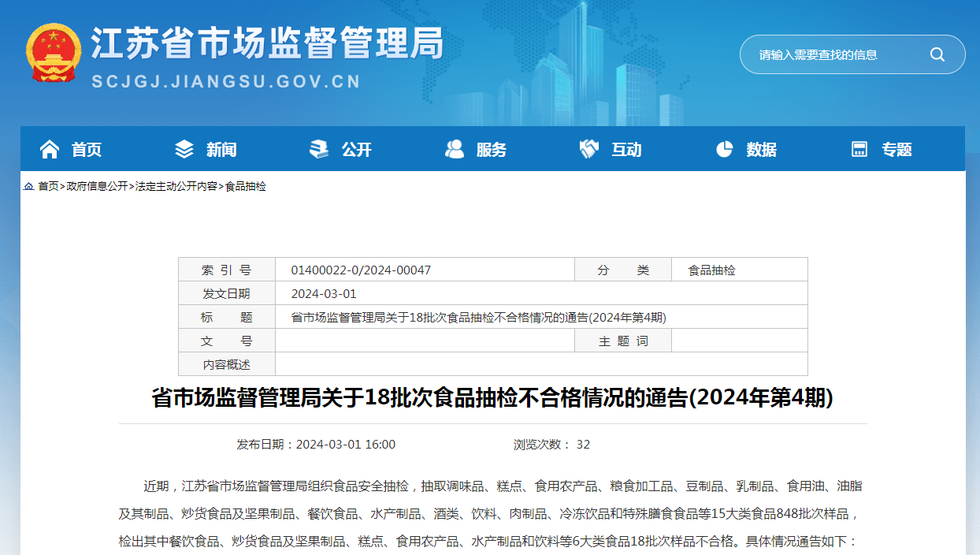
Task: Open the 新闻 navigation menu
Action: click(x=221, y=150)
